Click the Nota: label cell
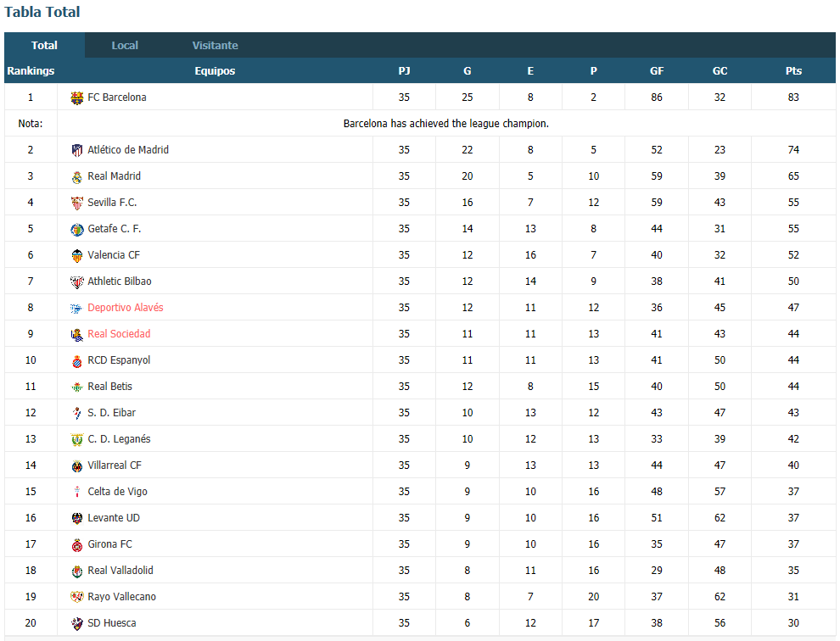This screenshot has height=641, width=840. [x=31, y=123]
